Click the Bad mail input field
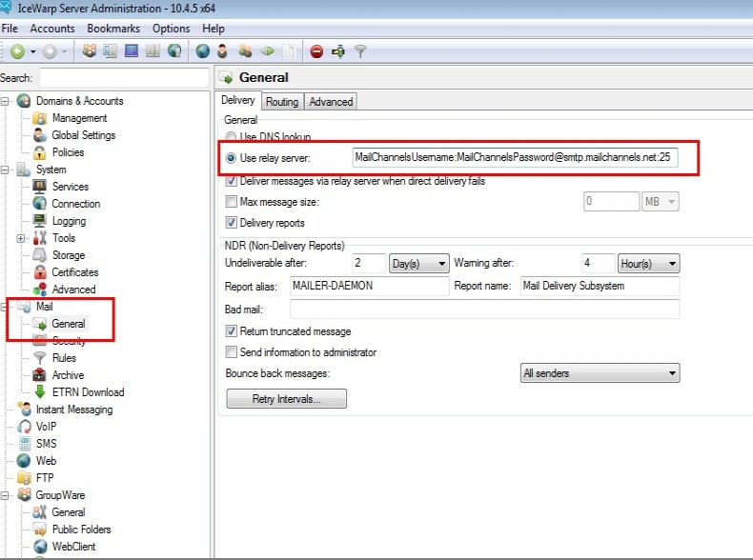This screenshot has height=560, width=753. pyautogui.click(x=484, y=309)
